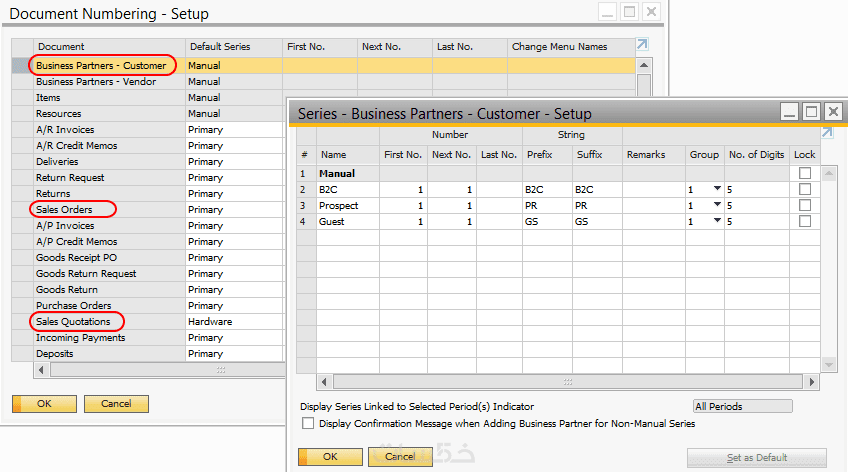Select the Sales Quotations document row
The image size is (848, 472).
(72, 322)
